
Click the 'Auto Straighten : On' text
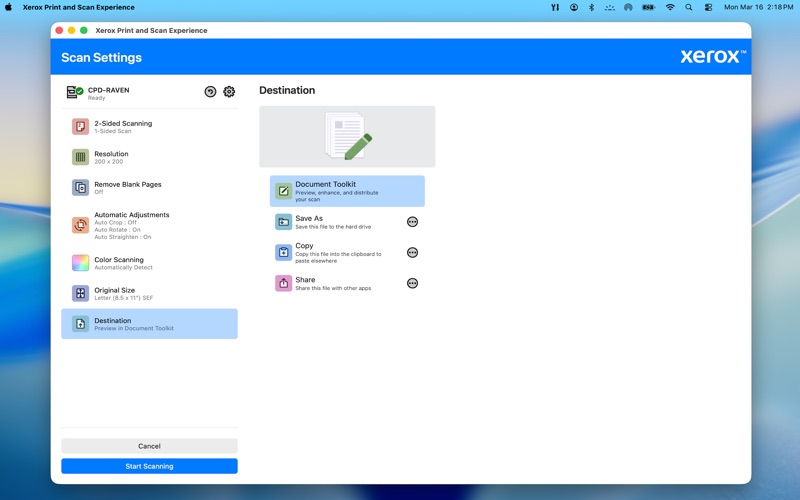(x=122, y=237)
